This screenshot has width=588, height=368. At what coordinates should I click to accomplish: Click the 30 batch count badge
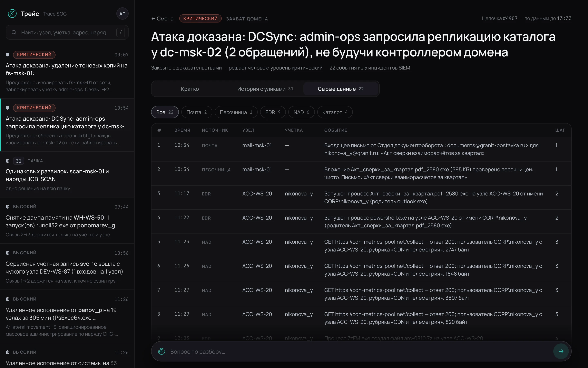point(18,161)
